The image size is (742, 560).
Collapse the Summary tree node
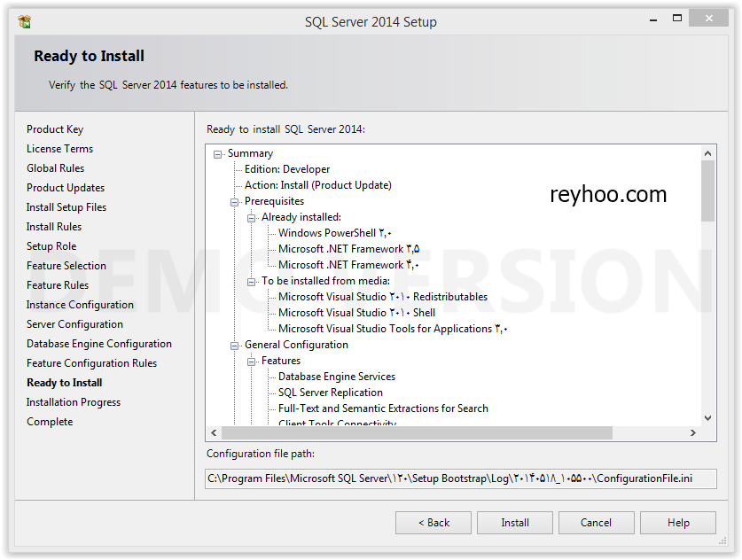click(x=218, y=154)
